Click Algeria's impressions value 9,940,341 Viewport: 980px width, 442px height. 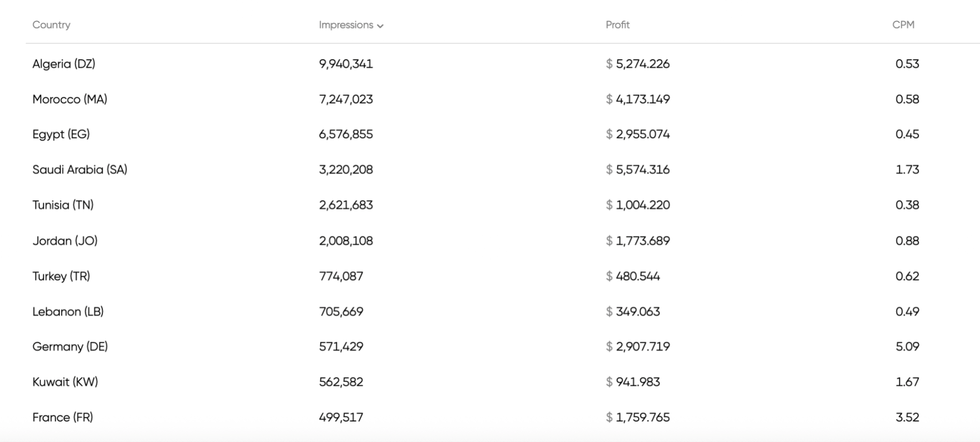[x=346, y=64]
